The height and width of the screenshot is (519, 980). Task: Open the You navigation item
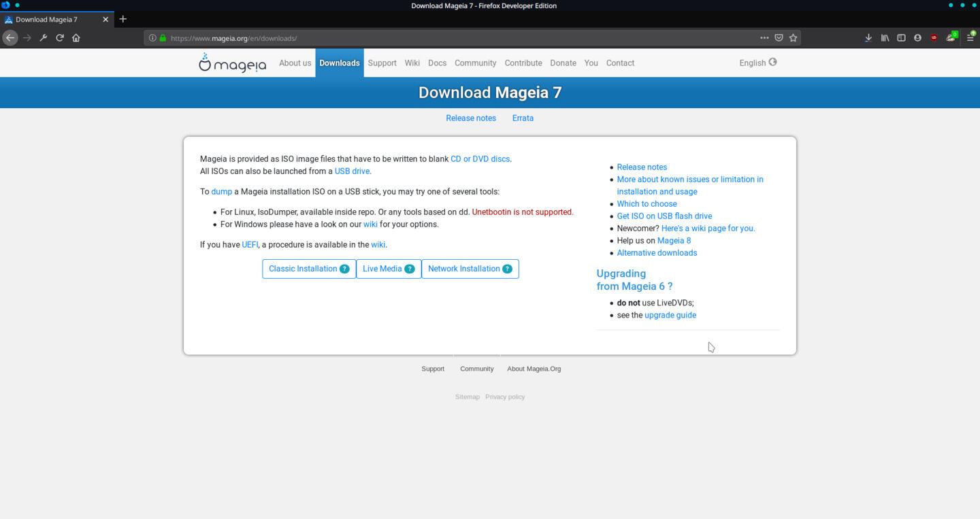pos(591,63)
